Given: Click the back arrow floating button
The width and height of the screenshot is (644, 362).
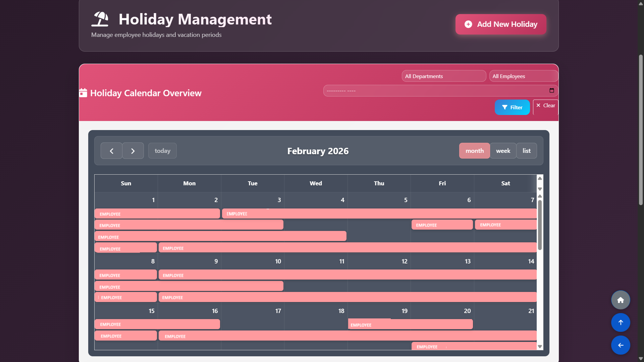Looking at the screenshot, I should click(x=621, y=345).
